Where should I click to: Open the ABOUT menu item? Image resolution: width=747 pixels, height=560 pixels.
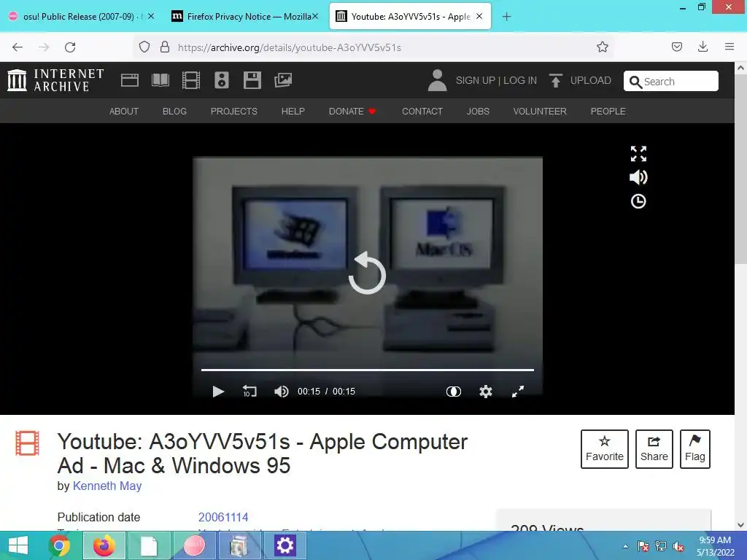(124, 111)
